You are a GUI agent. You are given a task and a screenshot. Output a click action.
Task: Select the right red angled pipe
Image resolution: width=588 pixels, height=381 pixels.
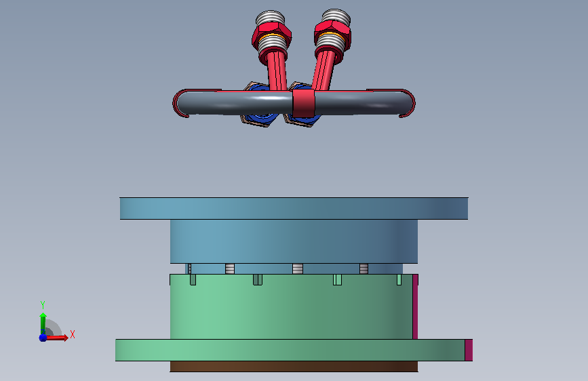324,71
